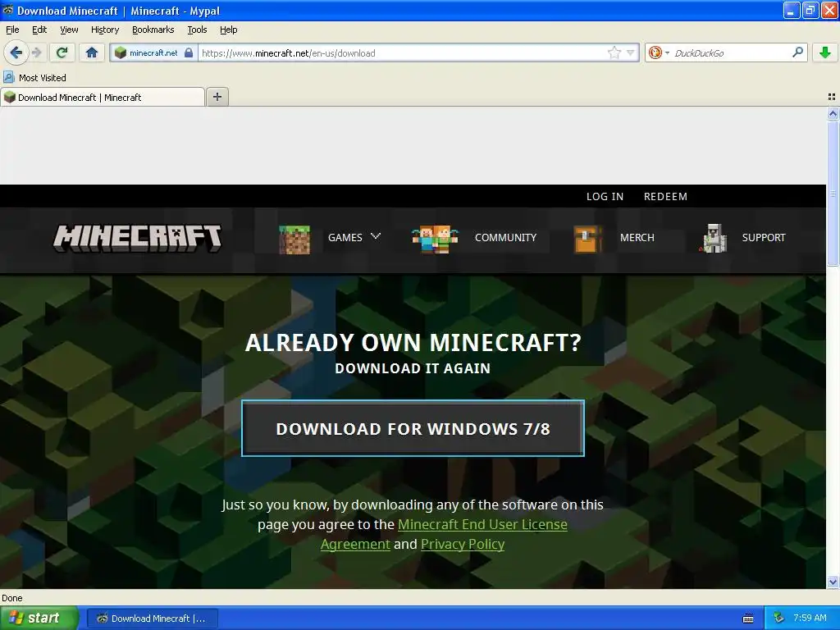Reload the page with the refresh icon

click(x=62, y=52)
